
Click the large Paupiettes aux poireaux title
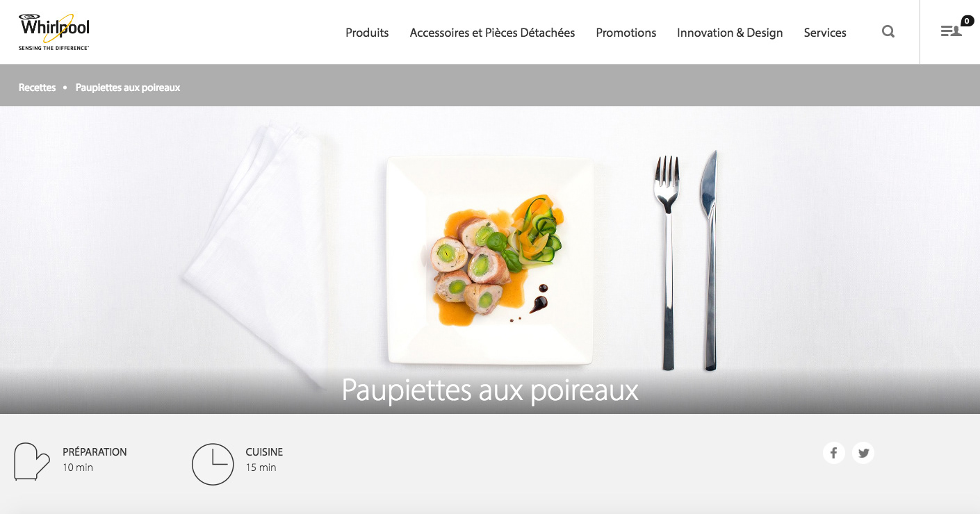tap(490, 390)
